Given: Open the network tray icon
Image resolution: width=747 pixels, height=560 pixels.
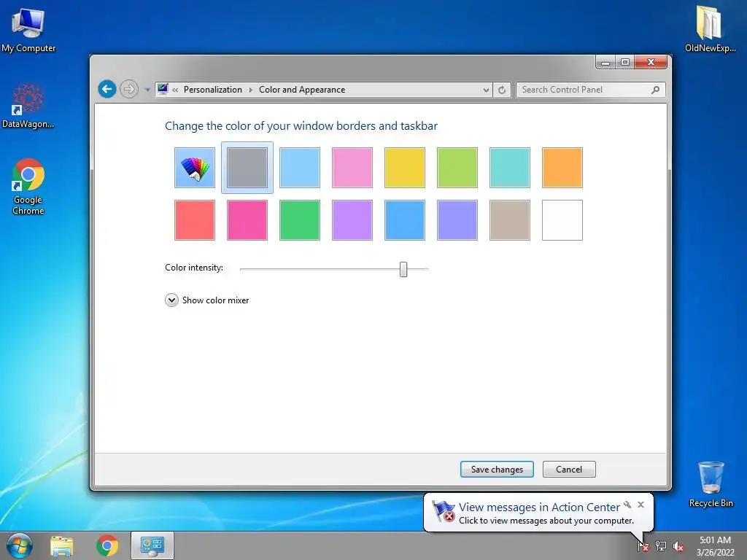Looking at the screenshot, I should pyautogui.click(x=661, y=546).
